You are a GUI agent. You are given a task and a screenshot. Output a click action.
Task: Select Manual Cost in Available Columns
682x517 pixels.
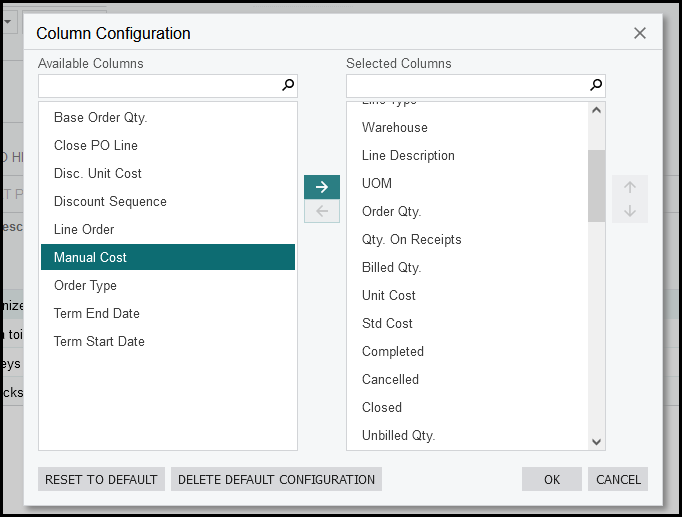click(168, 257)
